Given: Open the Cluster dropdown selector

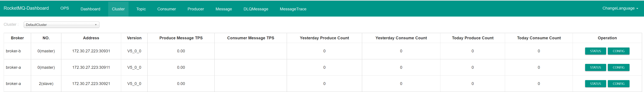Looking at the screenshot, I should (x=61, y=25).
